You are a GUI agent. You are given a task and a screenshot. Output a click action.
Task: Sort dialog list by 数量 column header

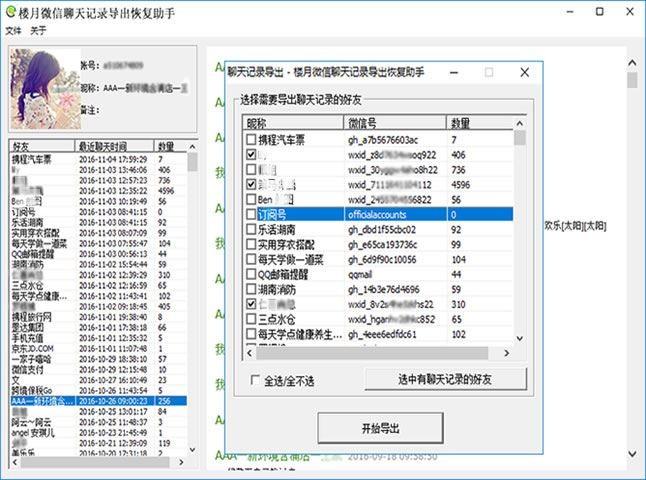pyautogui.click(x=480, y=123)
